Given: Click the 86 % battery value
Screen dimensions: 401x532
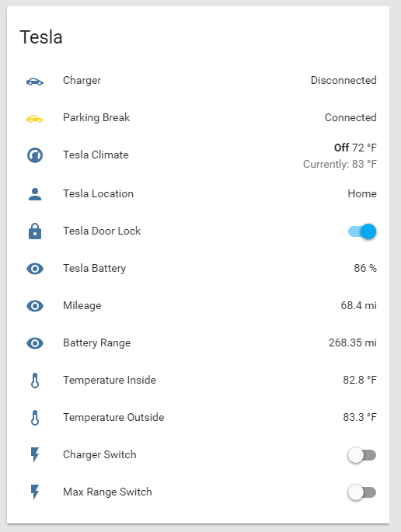Looking at the screenshot, I should 365,268.
